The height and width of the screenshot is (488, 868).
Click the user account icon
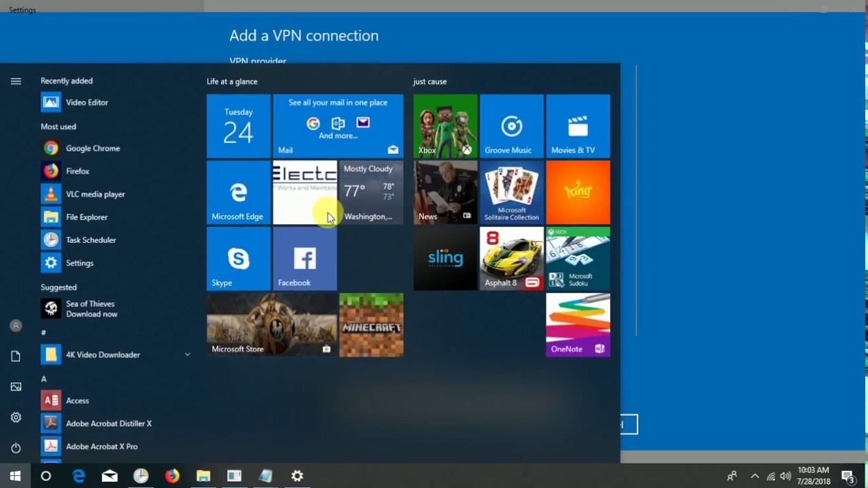point(16,326)
